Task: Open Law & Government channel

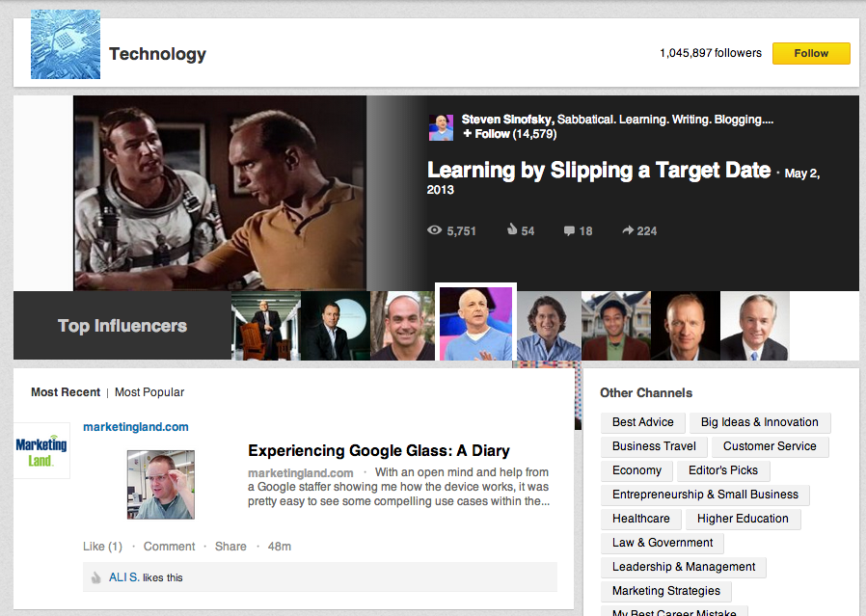Action: pyautogui.click(x=663, y=543)
